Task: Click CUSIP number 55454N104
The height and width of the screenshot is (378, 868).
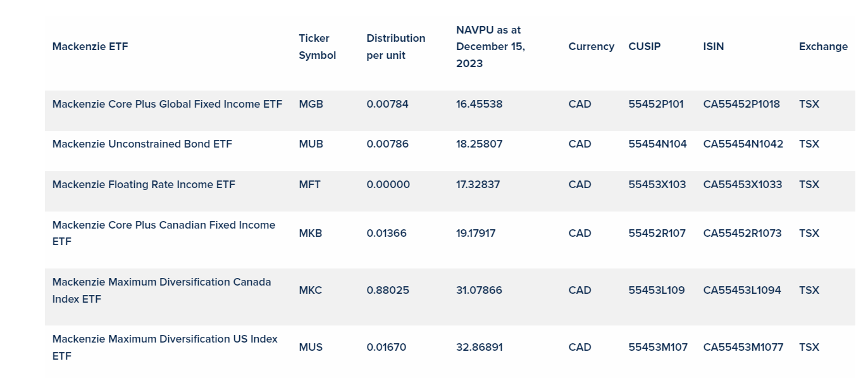Action: [657, 144]
